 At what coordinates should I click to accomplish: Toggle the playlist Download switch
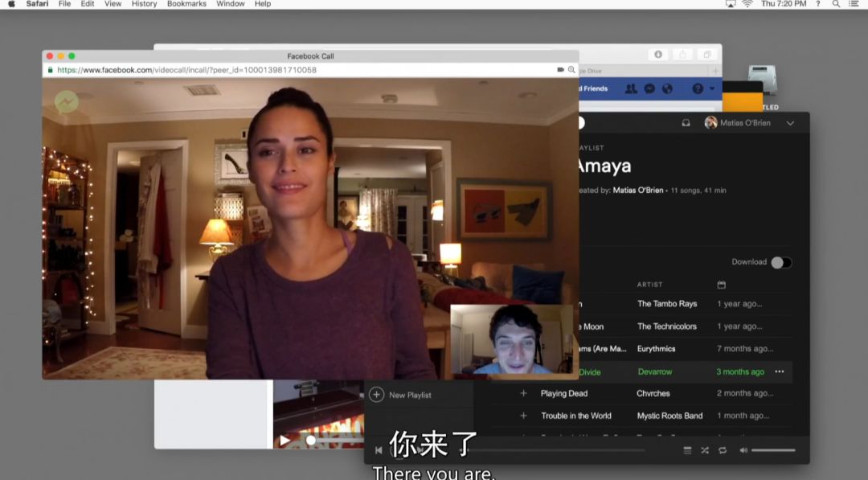[x=780, y=262]
